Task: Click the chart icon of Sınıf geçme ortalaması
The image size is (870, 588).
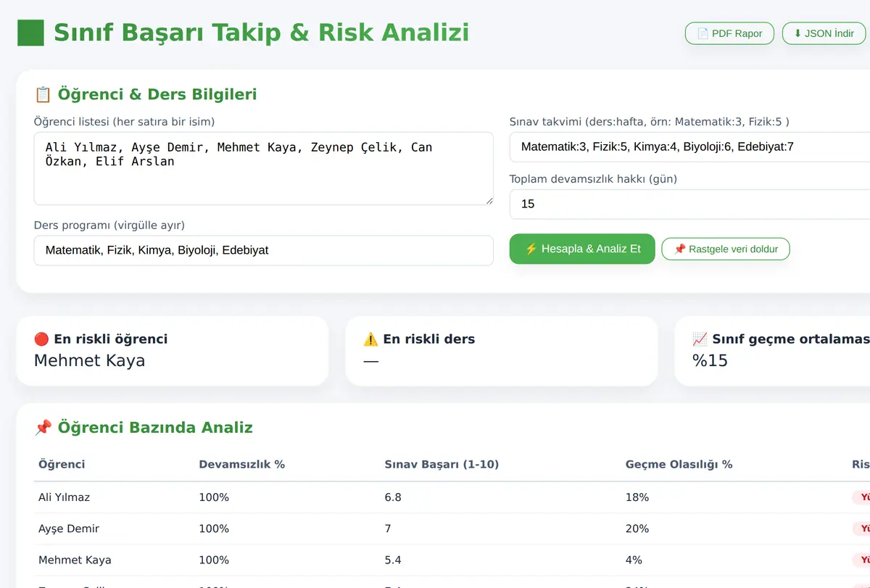Action: tap(700, 339)
